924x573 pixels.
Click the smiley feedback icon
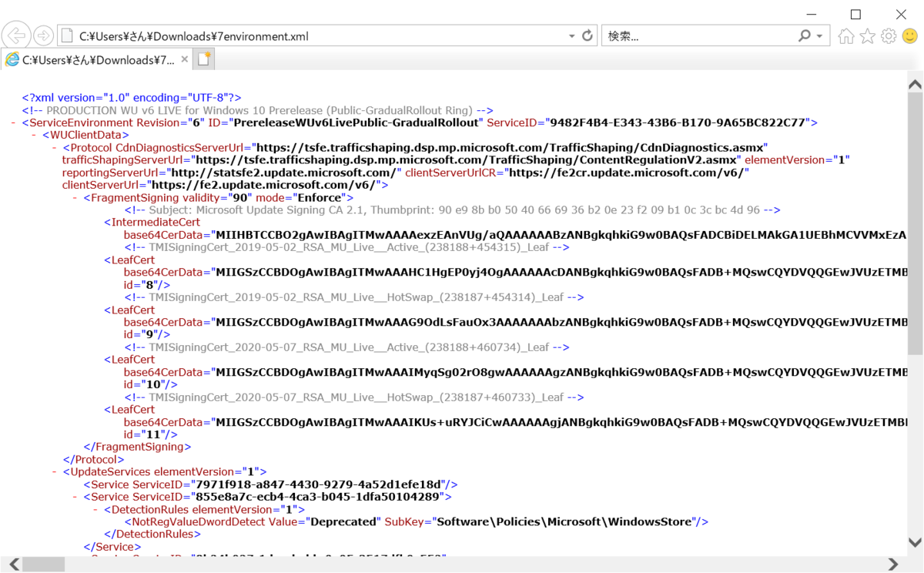coord(910,36)
